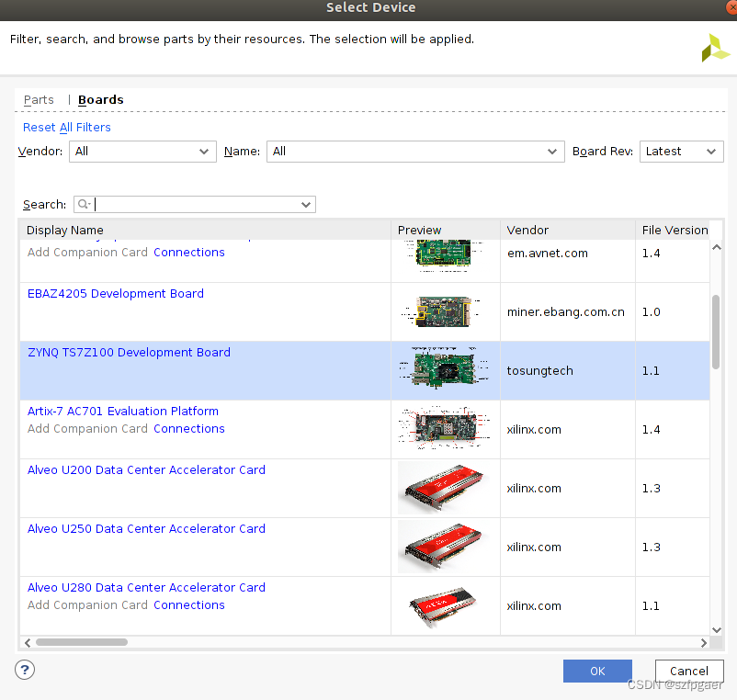The image size is (737, 700).
Task: Click the Alveo U280 card preview image
Action: [443, 606]
